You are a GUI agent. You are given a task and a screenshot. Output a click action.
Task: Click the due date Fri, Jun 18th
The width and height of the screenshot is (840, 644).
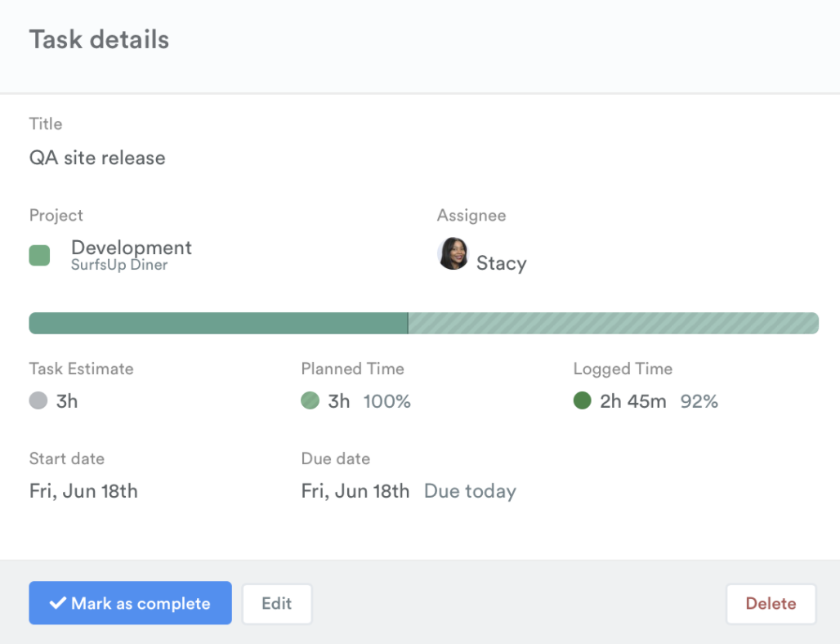click(355, 491)
